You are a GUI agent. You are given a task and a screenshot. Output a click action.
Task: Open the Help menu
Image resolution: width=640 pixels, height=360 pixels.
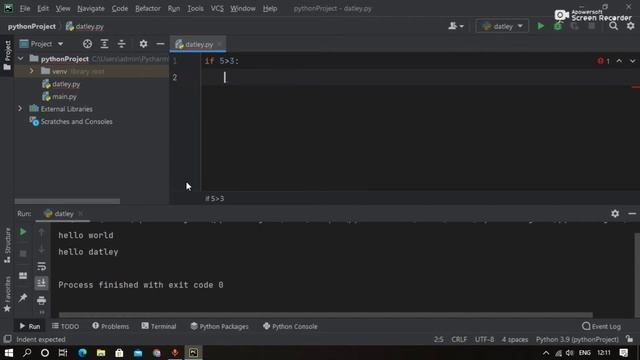[270, 8]
